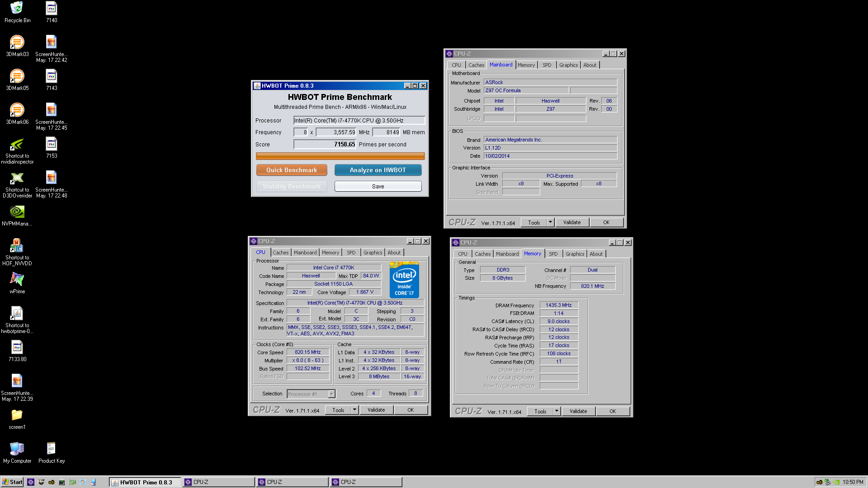
Task: Switch to Caches tab in CPU window
Action: pyautogui.click(x=280, y=253)
